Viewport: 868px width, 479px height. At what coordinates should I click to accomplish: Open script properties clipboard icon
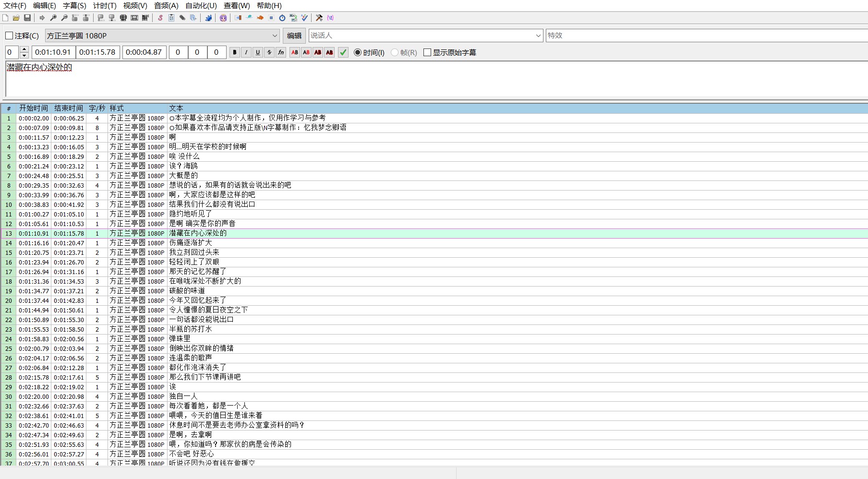171,18
